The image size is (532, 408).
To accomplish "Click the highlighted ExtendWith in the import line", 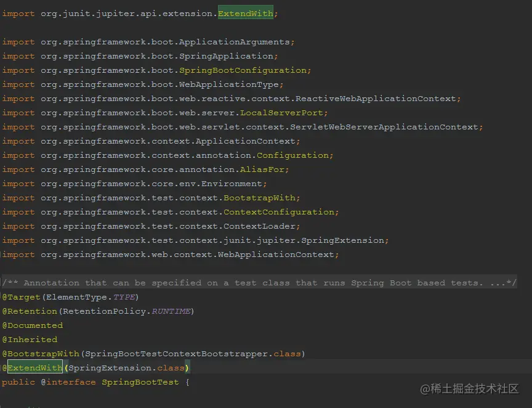I will pos(246,13).
